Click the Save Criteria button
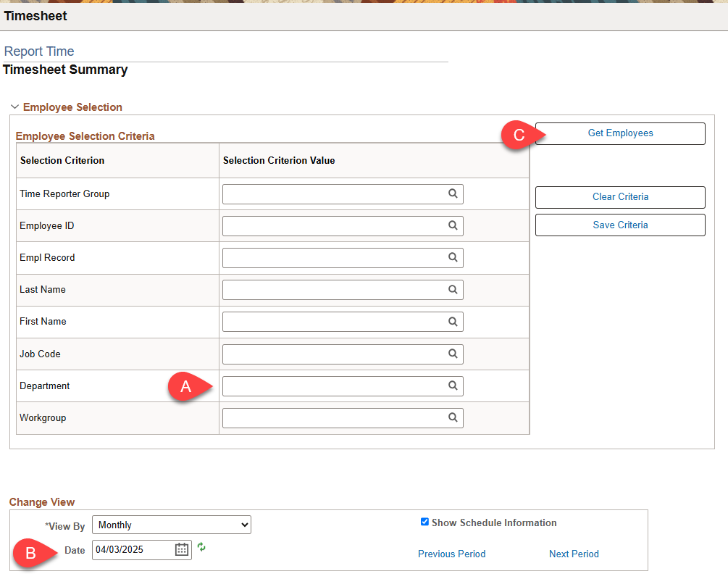Screen dimensions: 728x579 (619, 225)
